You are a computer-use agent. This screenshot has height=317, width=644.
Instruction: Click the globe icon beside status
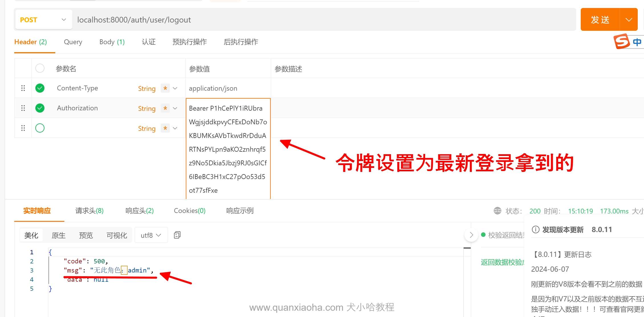point(497,211)
